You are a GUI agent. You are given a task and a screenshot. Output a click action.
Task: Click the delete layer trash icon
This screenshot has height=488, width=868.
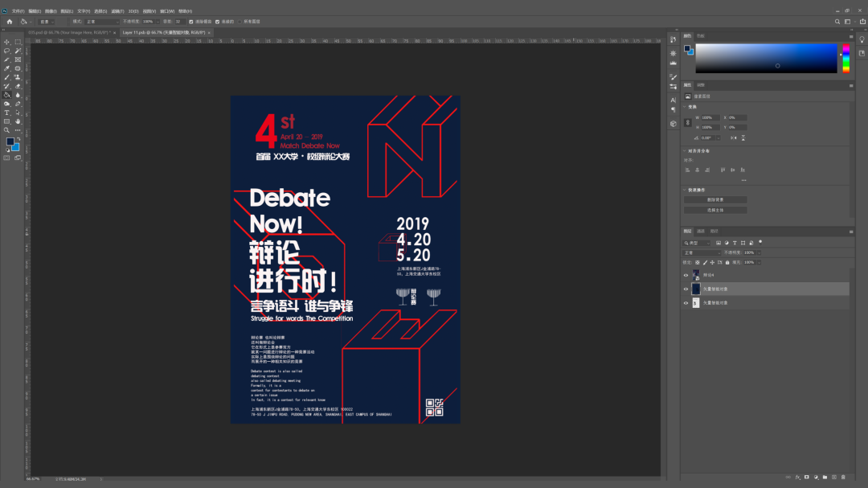click(x=844, y=477)
